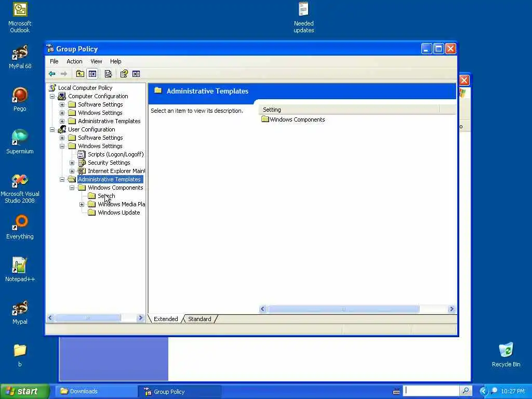532x399 pixels.
Task: Show hidden tray icons arrow
Action: coord(483,391)
